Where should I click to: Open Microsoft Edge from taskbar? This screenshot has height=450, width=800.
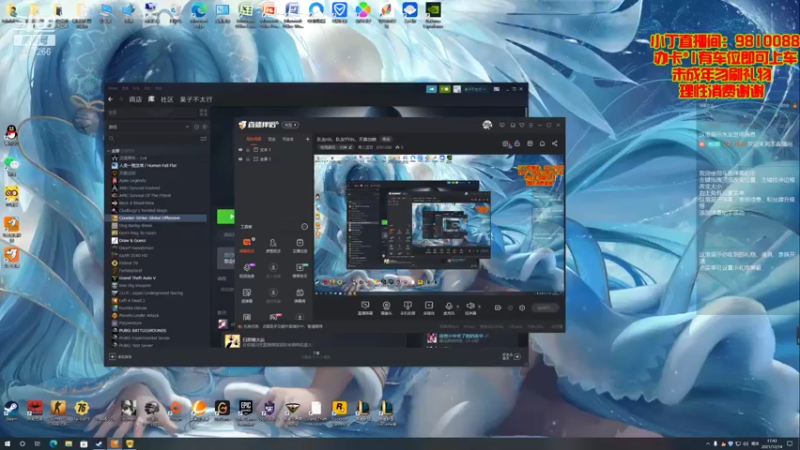tap(53, 444)
